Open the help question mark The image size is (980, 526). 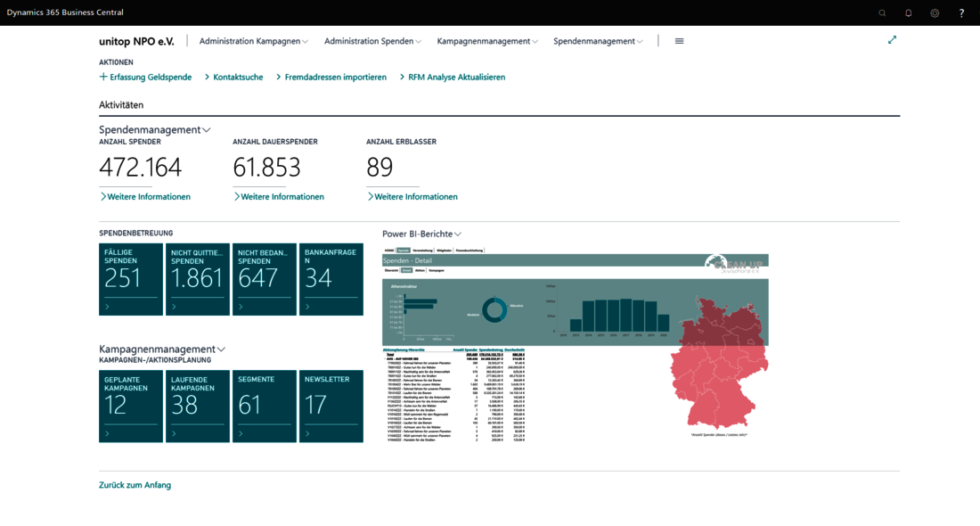point(961,13)
